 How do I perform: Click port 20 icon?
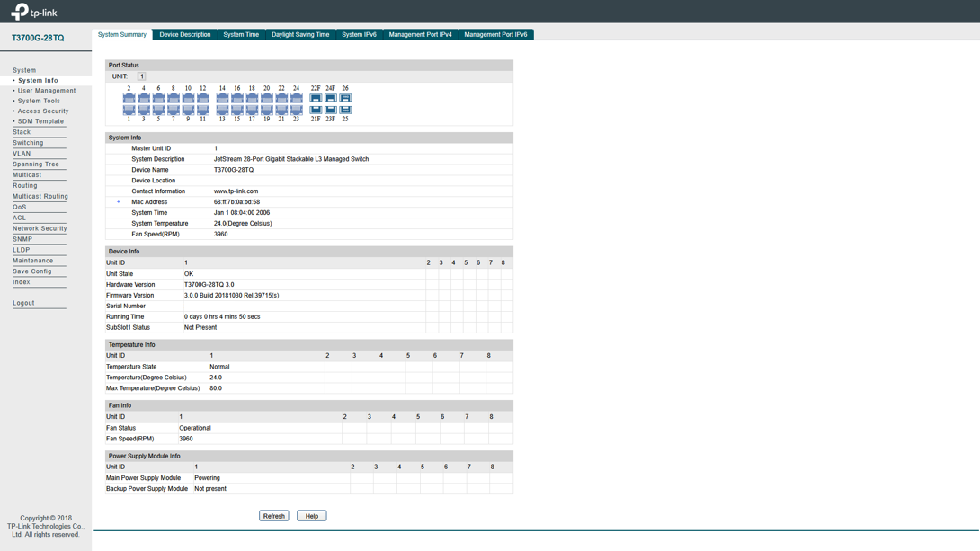(267, 98)
